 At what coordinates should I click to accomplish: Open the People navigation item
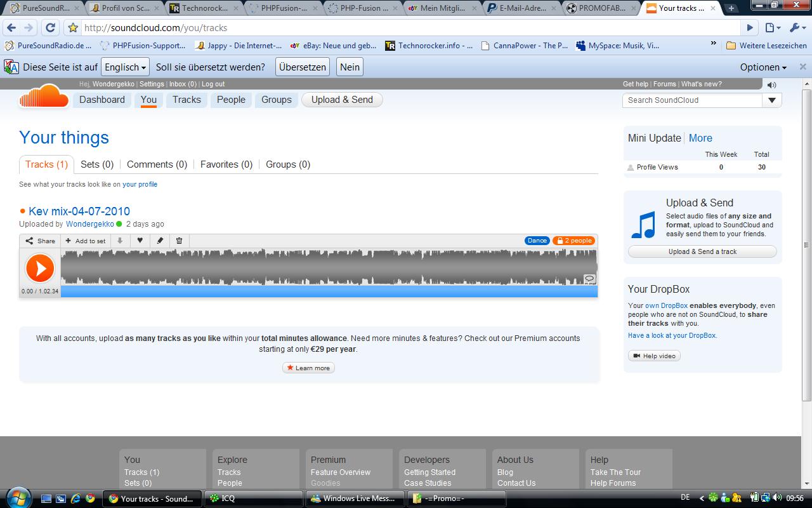tap(231, 100)
